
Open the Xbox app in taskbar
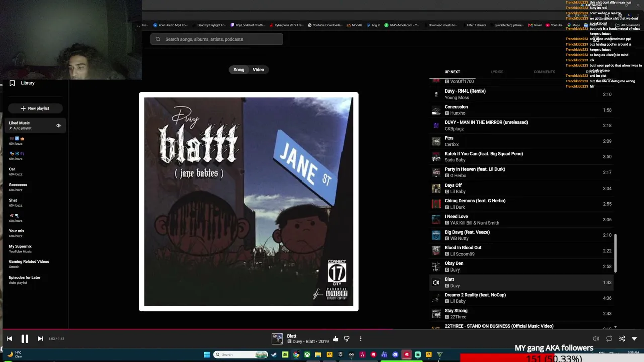307,355
